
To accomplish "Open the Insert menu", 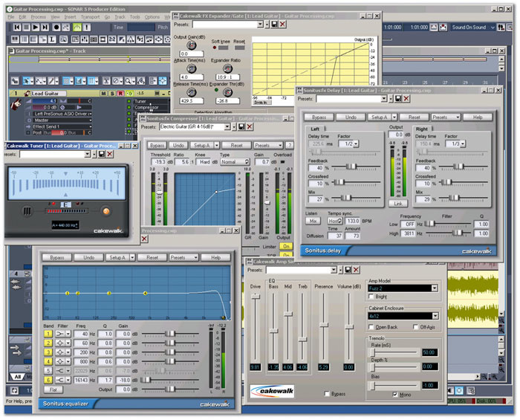I will pyautogui.click(x=70, y=17).
